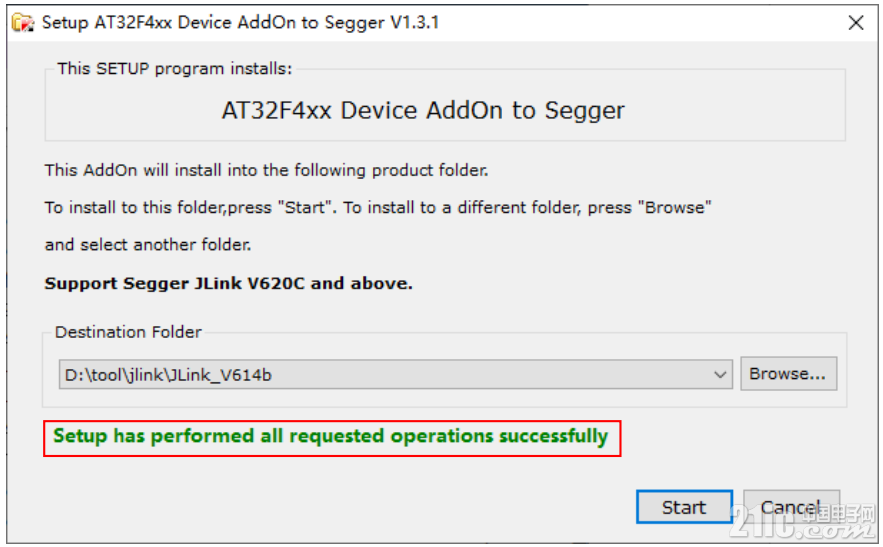883x547 pixels.
Task: Click the quoted "Browse" word in instructions
Action: [675, 207]
